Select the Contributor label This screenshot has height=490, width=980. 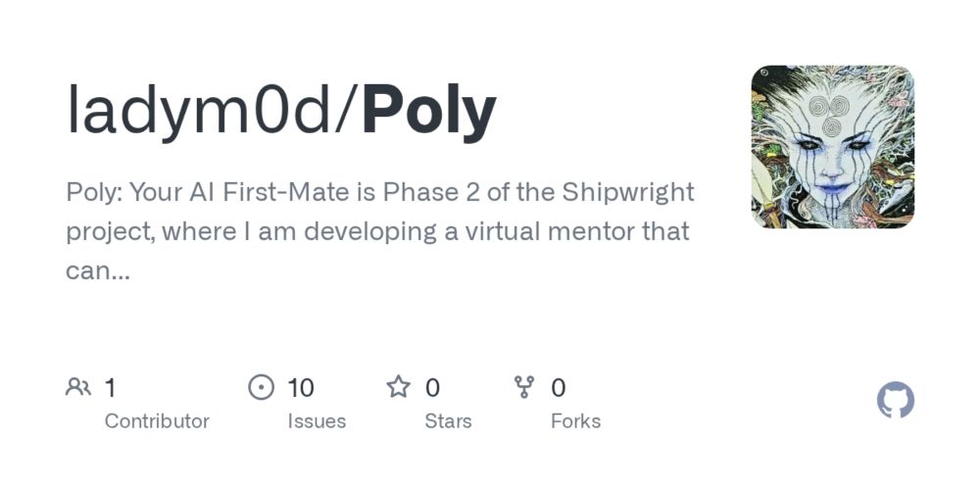click(x=157, y=421)
